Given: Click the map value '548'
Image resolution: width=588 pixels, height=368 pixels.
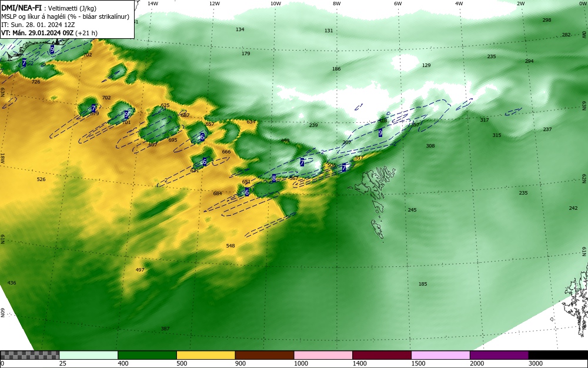Looking at the screenshot, I should (230, 246).
